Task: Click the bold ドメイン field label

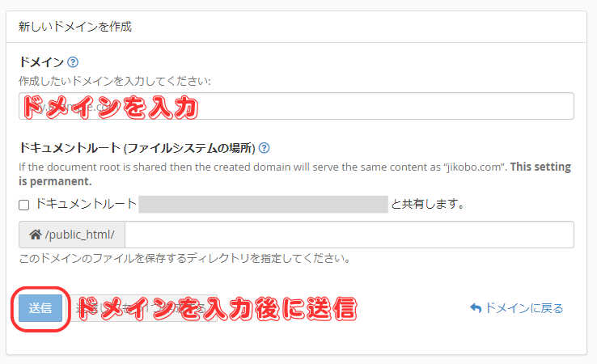Action: coord(41,62)
